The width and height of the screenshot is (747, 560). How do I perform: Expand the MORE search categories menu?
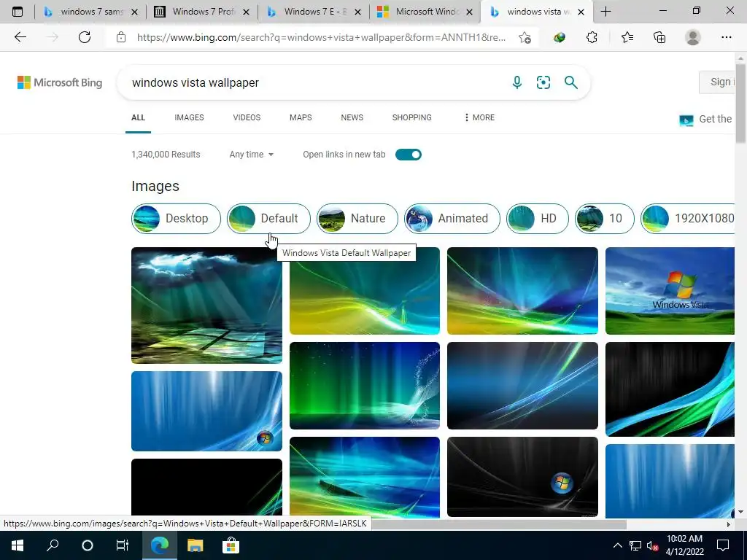(x=479, y=117)
